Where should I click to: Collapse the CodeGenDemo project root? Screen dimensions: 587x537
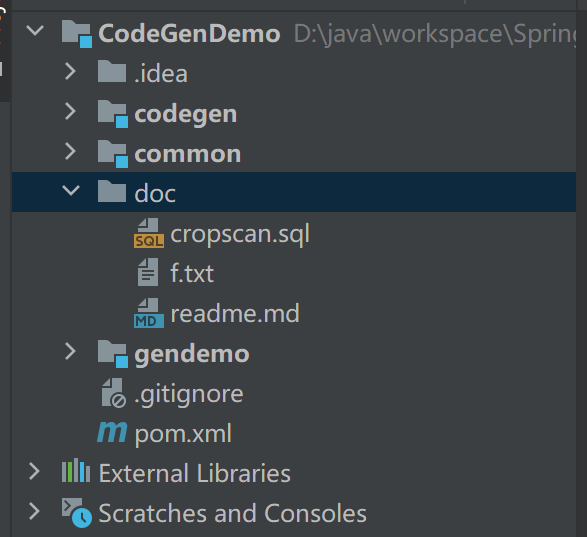[35, 31]
